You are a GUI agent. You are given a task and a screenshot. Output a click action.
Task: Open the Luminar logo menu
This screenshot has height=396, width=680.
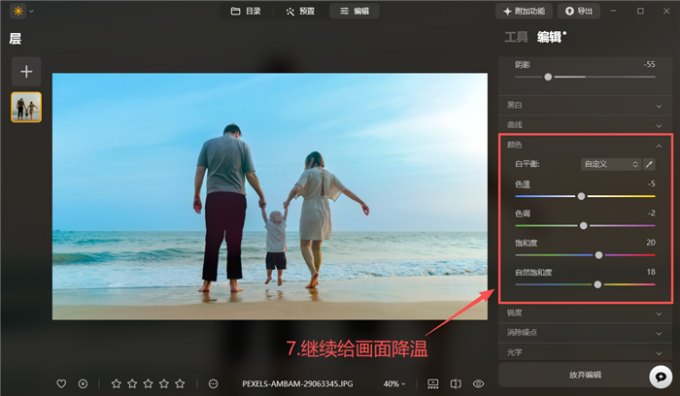coord(18,11)
